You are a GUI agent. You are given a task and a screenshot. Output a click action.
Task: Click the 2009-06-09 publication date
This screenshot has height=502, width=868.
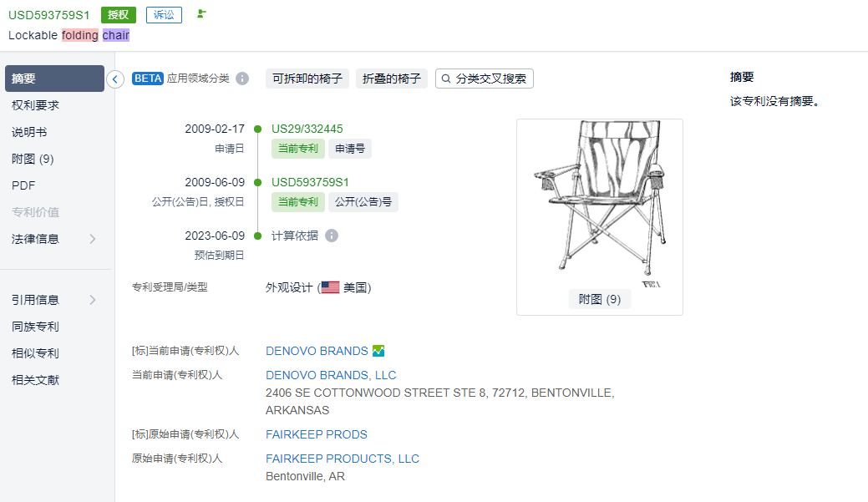click(215, 182)
